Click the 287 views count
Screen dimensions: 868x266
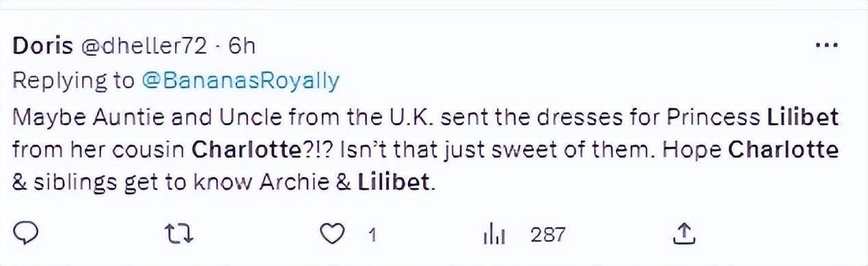pyautogui.click(x=548, y=235)
